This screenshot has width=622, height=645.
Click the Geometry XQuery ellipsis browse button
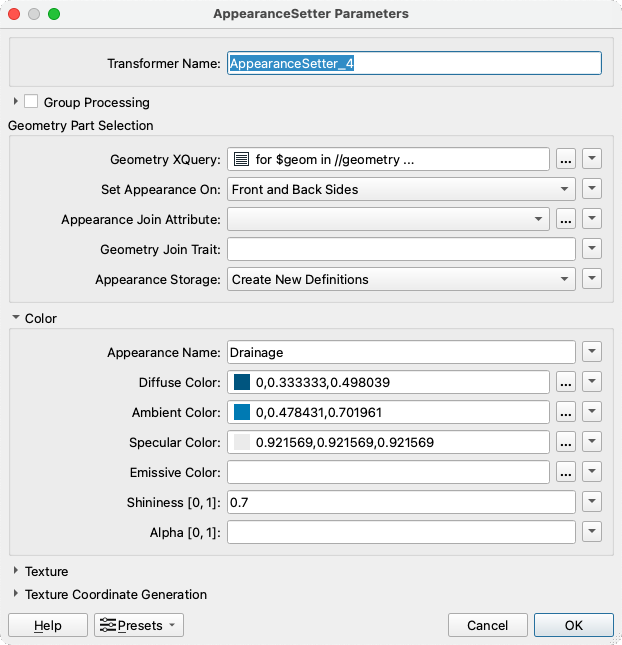566,159
